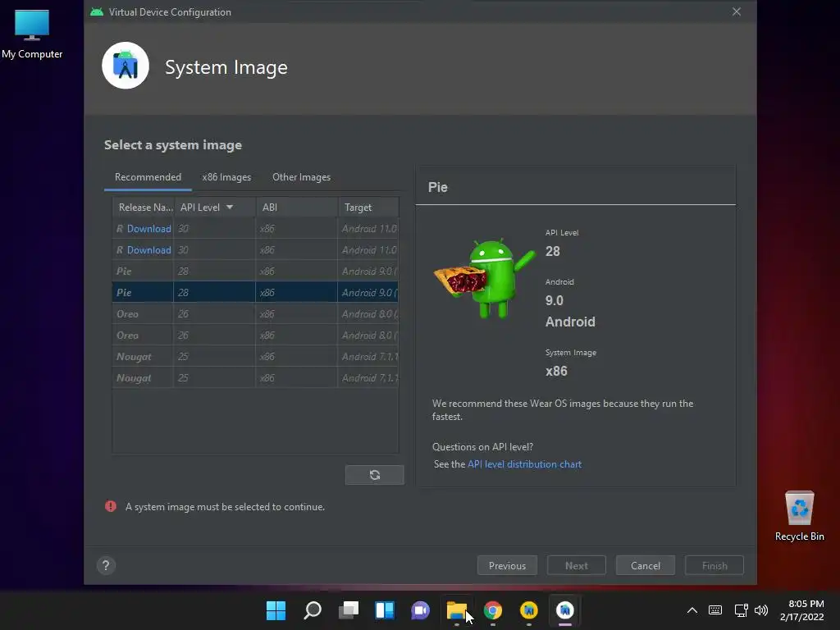Open taskbar Search
The width and height of the screenshot is (840, 630).
click(313, 610)
